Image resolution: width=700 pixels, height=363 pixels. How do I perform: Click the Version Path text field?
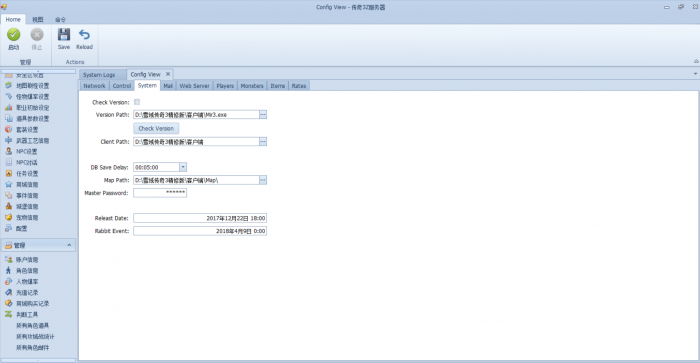click(196, 115)
